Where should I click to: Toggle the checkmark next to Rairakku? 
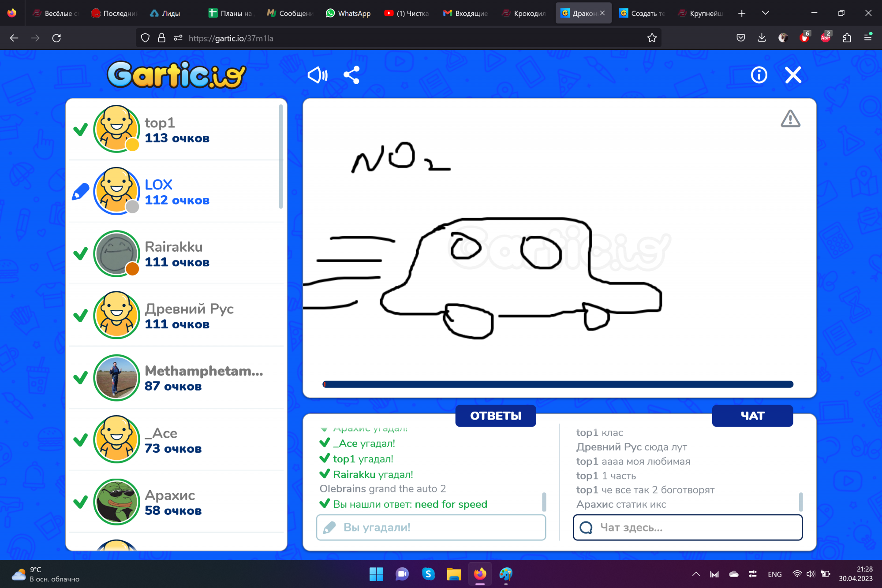[x=81, y=254]
